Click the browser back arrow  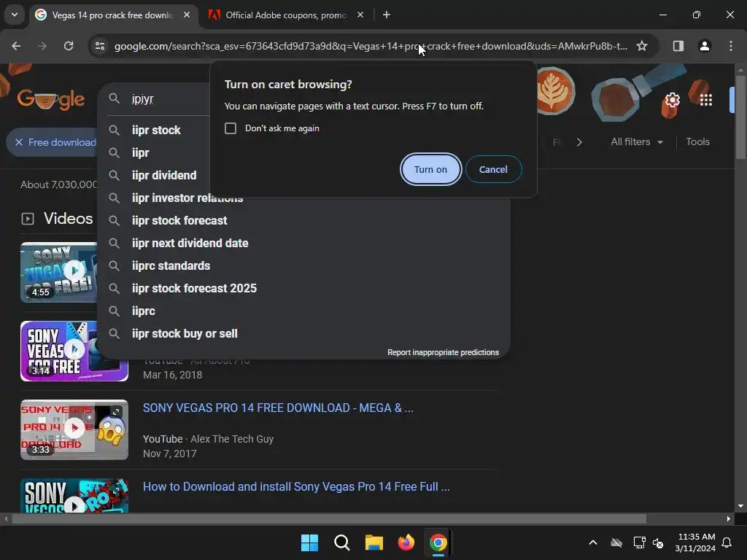click(16, 46)
